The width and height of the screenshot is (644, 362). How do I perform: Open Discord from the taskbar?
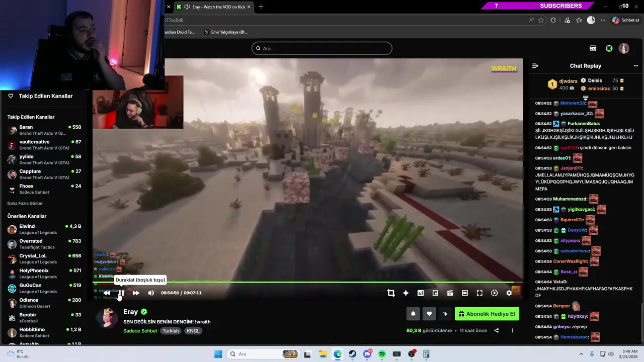[x=367, y=354]
